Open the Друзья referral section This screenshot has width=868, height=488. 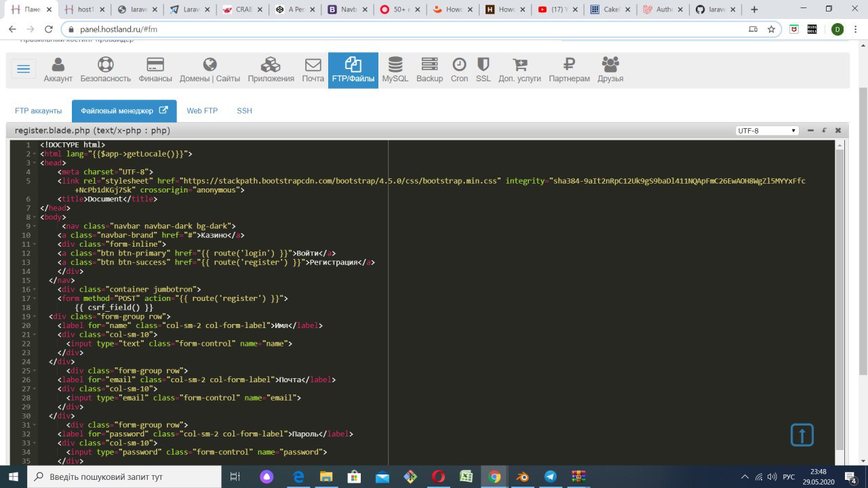coord(610,70)
